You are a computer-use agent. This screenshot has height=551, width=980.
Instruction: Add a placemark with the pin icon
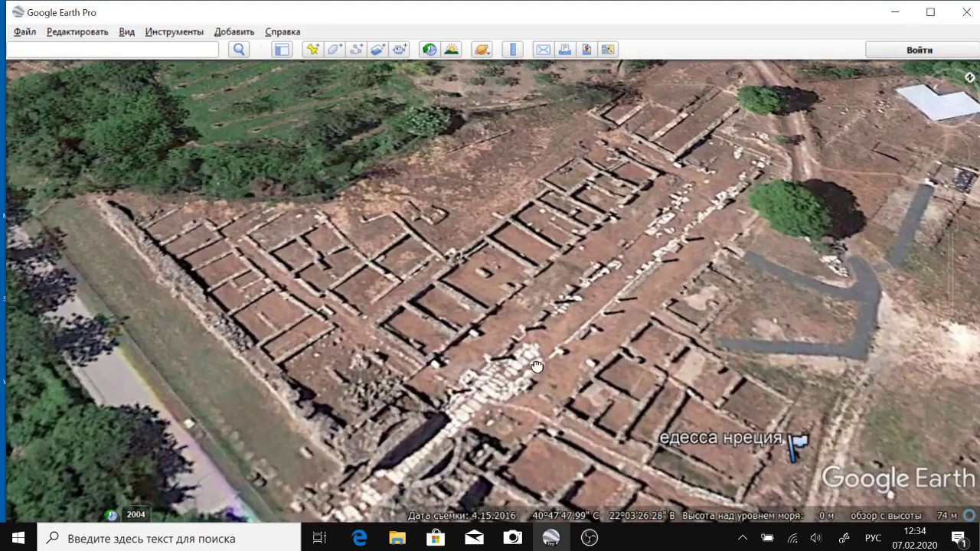[x=312, y=50]
